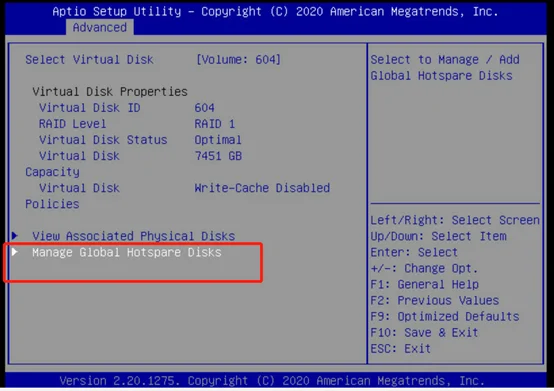Click help text 'Select to Manage / Add'
Screen dimensions: 554x391
(445, 59)
